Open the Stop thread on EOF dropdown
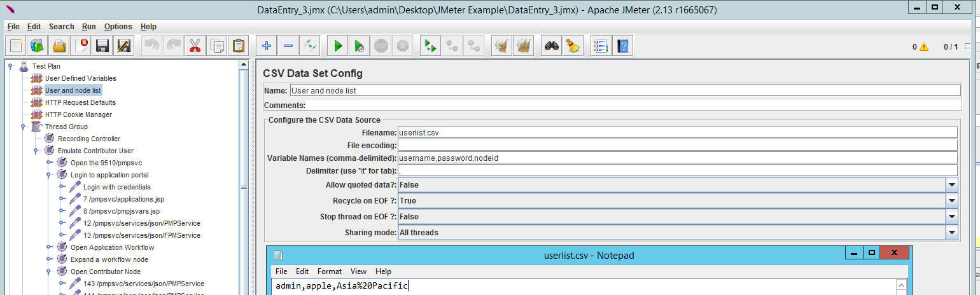980x295 pixels. [951, 217]
